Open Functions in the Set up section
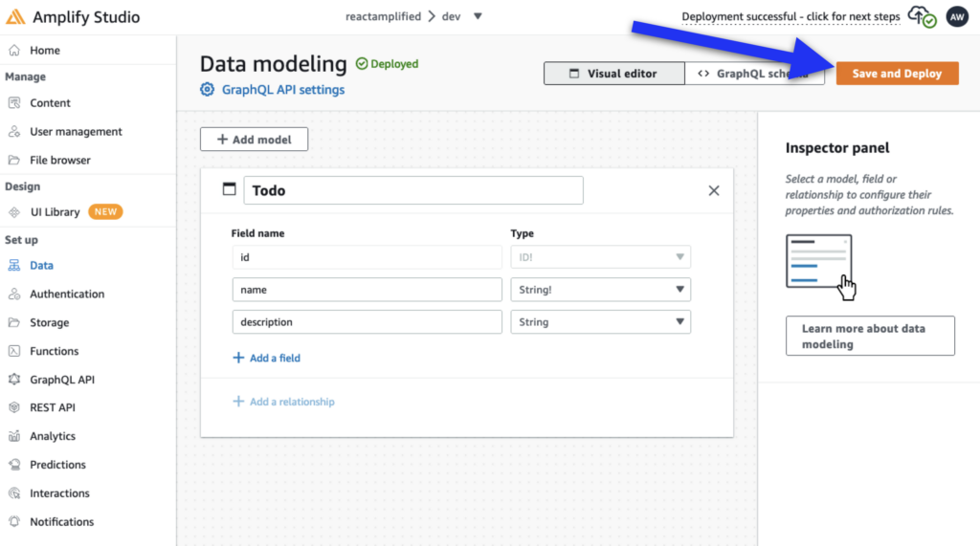 (x=54, y=351)
